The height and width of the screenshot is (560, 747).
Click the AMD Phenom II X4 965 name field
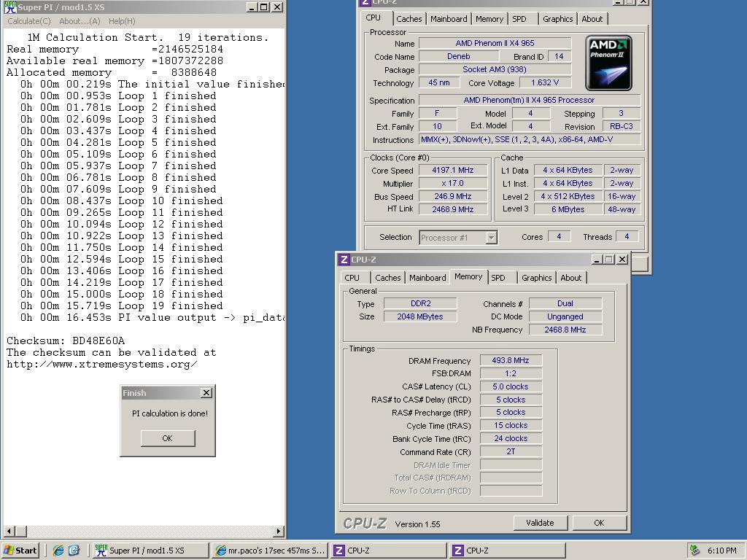pos(495,43)
